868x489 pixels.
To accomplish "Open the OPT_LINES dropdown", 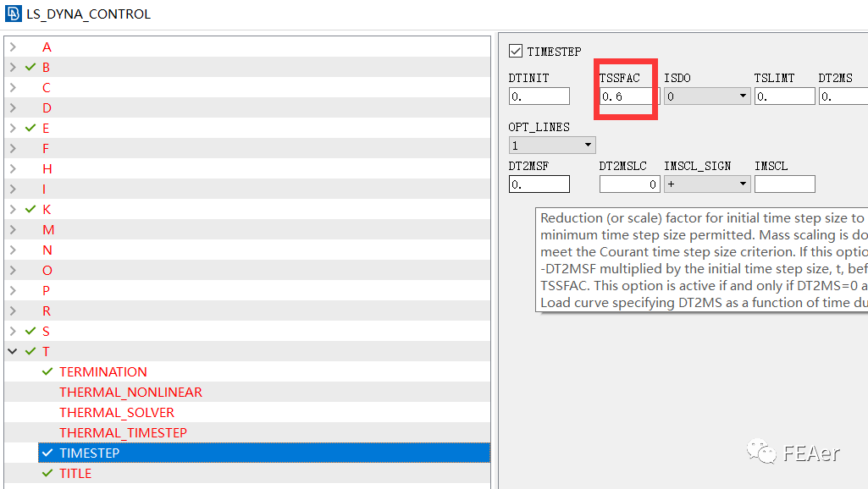I will [552, 145].
